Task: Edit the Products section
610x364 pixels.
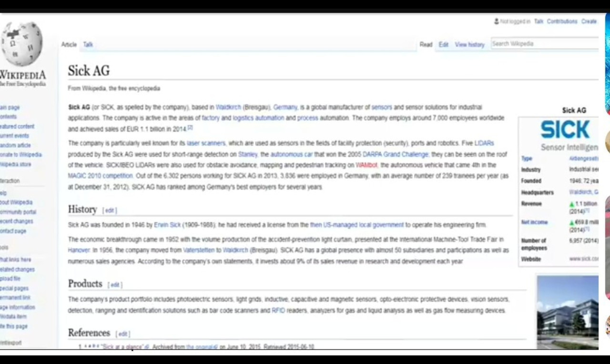Action: tap(115, 285)
